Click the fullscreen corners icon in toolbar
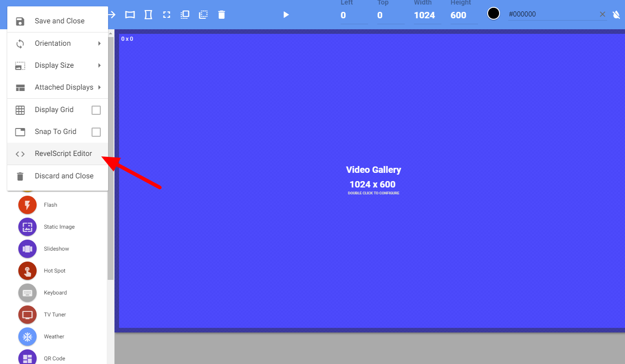The width and height of the screenshot is (625, 364). 167,15
